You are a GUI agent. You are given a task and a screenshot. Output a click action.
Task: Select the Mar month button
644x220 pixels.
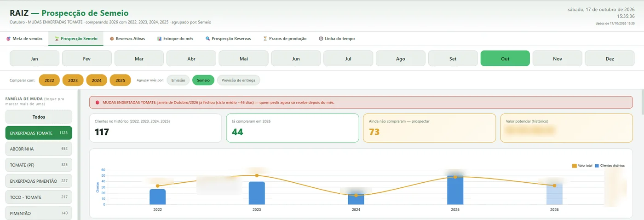[x=139, y=58]
